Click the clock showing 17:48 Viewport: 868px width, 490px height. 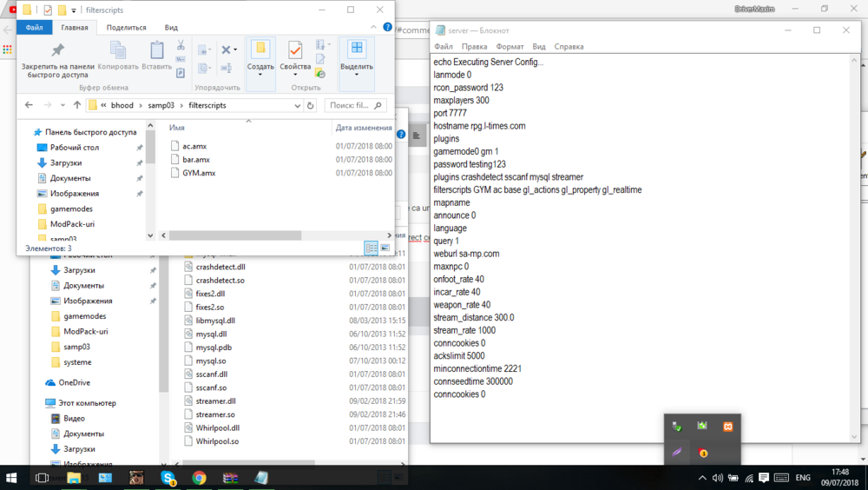pyautogui.click(x=839, y=473)
